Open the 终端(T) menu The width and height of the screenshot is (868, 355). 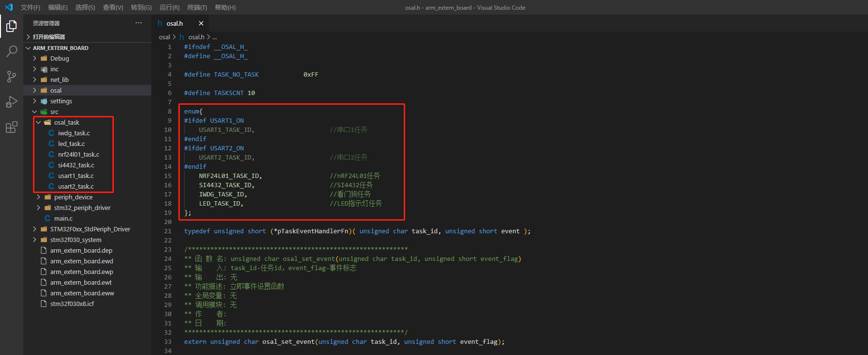click(197, 7)
